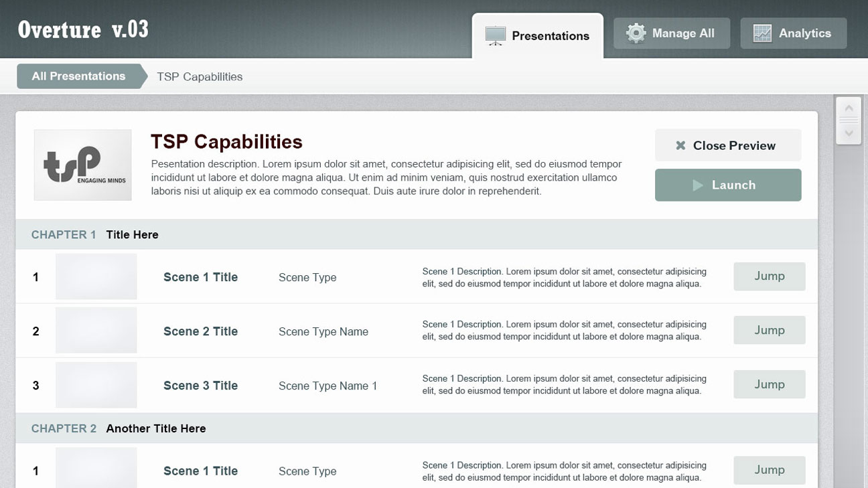868x488 pixels.
Task: Jump to Scene 1 in Chapter 1
Action: coord(769,276)
